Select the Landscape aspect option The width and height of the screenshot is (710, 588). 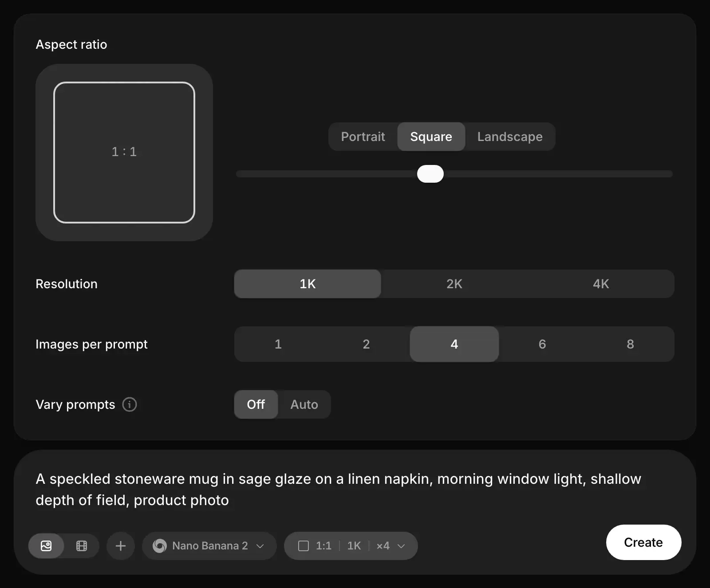click(510, 137)
